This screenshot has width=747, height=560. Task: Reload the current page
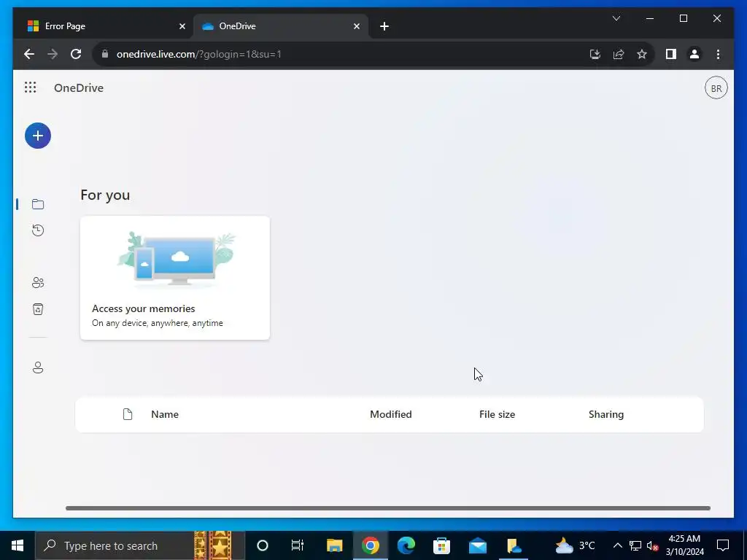tap(76, 54)
